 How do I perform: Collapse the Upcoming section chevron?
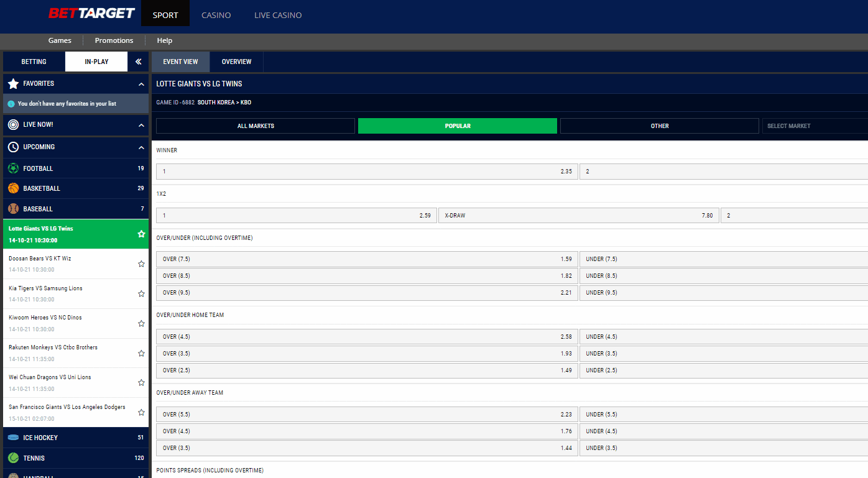click(x=141, y=147)
